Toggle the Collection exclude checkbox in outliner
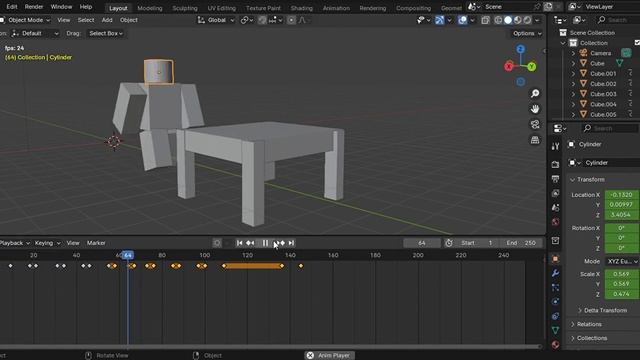640x360 pixels. point(637,43)
